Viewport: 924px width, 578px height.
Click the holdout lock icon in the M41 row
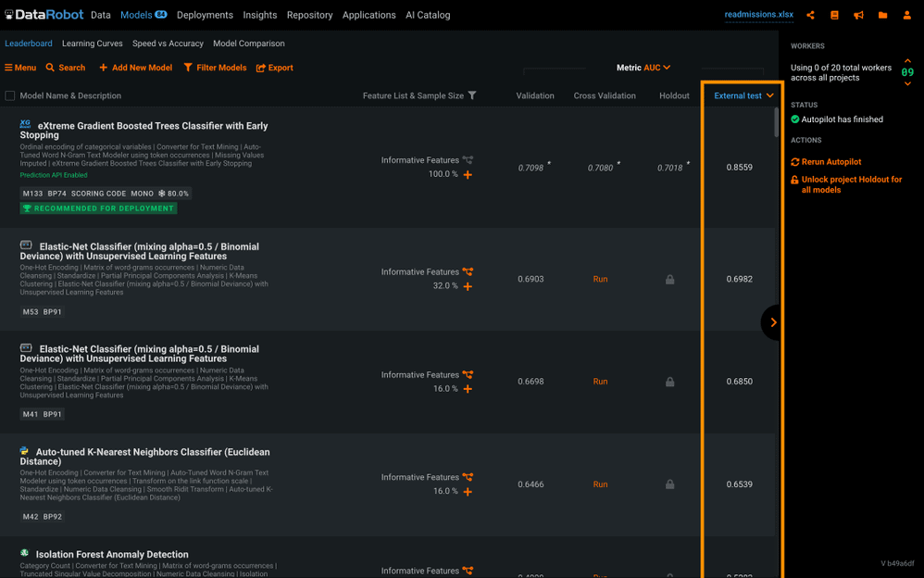pos(670,383)
